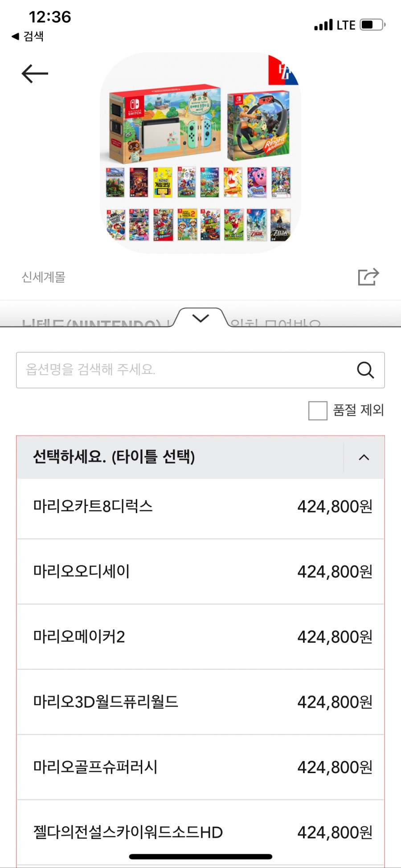Pick the 젤다의전설스카이워드소드HD option
This screenshot has height=868, width=401.
point(200,832)
